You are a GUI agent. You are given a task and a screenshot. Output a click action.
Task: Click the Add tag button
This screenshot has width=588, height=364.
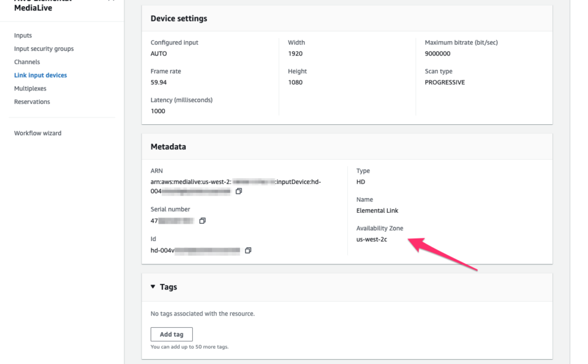click(171, 334)
